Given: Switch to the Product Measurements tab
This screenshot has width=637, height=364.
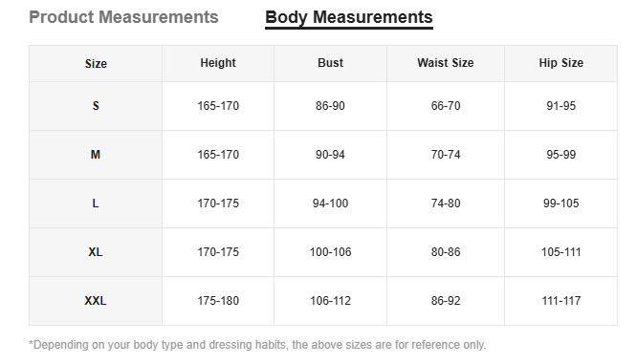Looking at the screenshot, I should coord(123,17).
